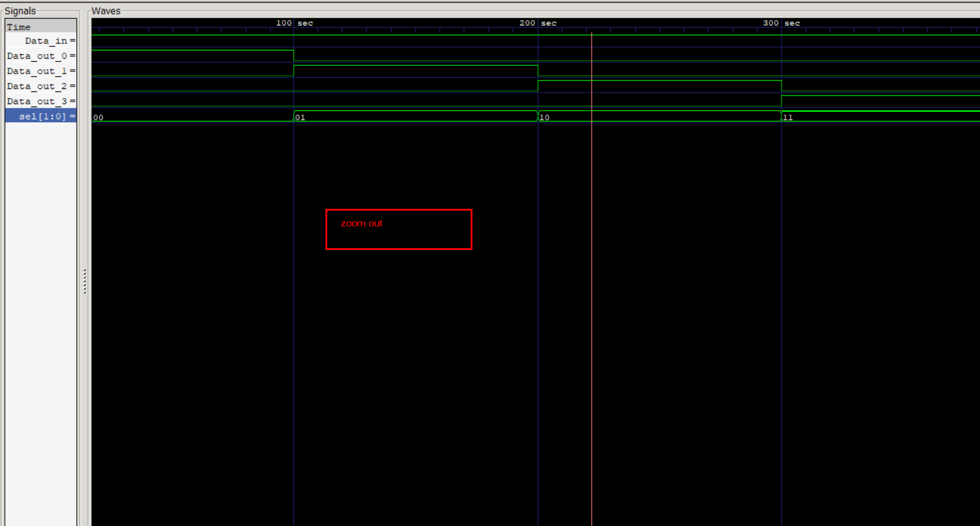Select the Data_out_2 signal row

[41, 86]
